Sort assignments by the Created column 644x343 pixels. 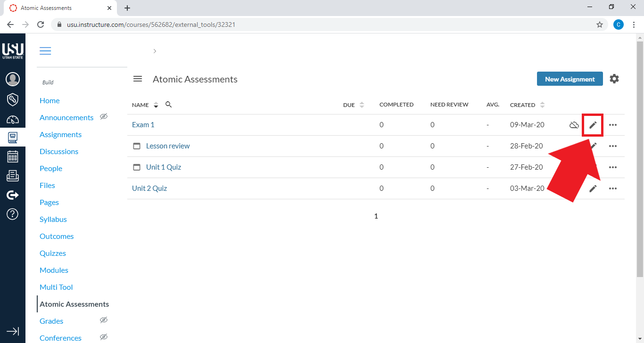click(x=542, y=105)
